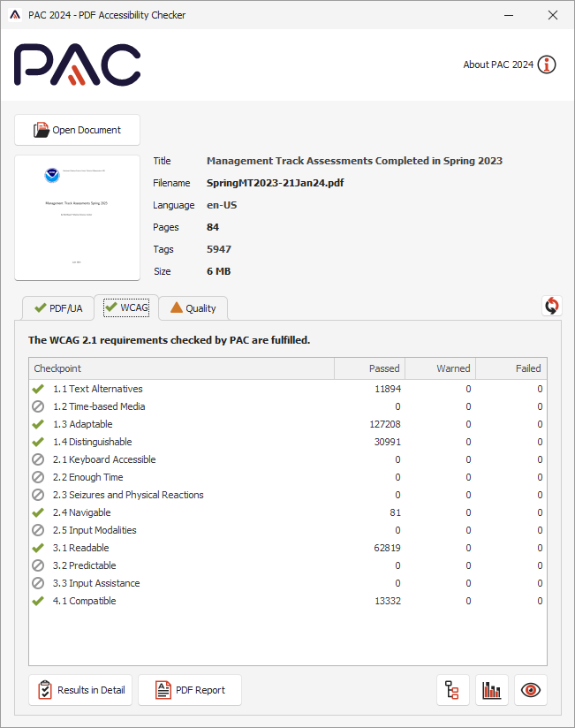Click the PAC logo in header
575x728 pixels.
click(78, 65)
